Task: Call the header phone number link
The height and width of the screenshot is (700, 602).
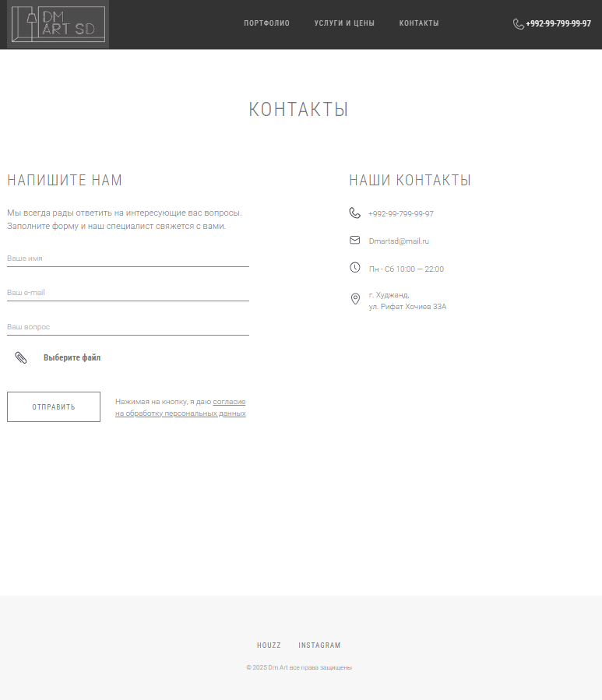Action: 558,24
